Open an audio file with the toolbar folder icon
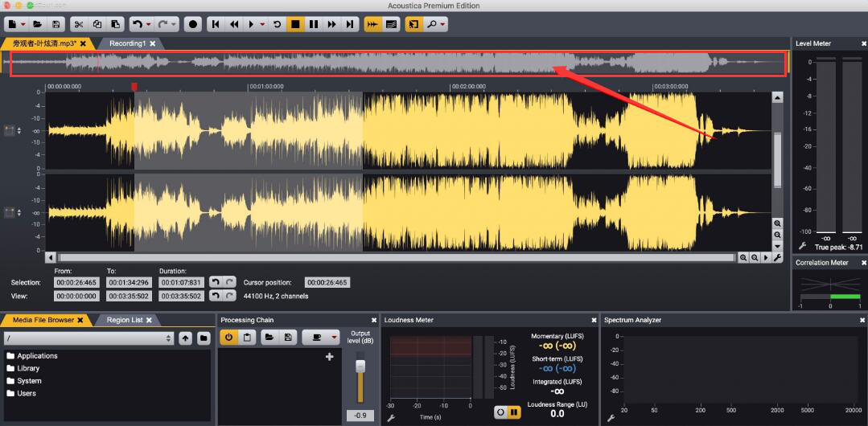This screenshot has width=868, height=426. [39, 24]
